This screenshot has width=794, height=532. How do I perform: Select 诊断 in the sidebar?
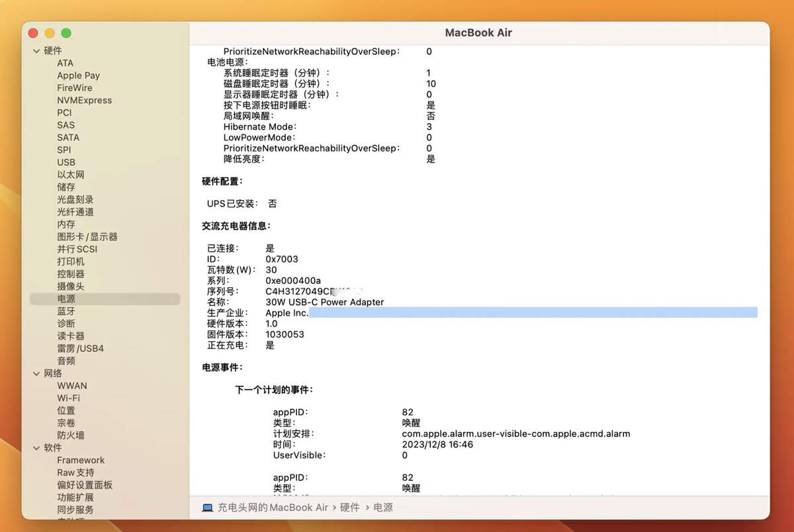pos(66,324)
